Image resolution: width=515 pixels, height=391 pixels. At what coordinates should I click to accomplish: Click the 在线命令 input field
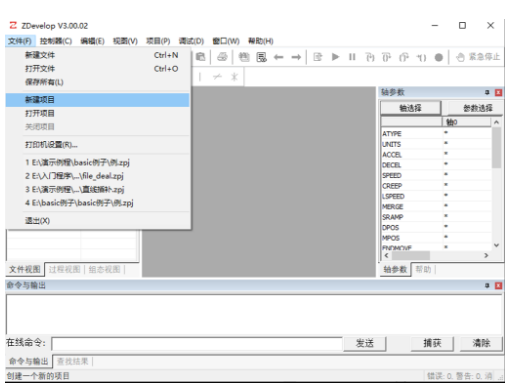pyautogui.click(x=197, y=344)
